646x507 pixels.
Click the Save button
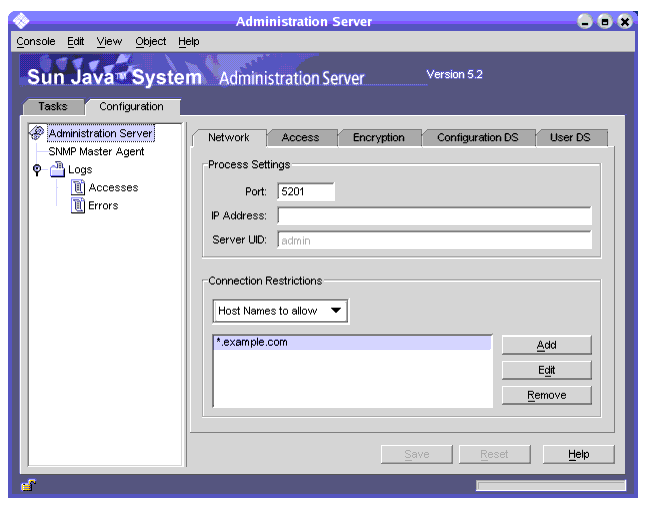point(417,454)
